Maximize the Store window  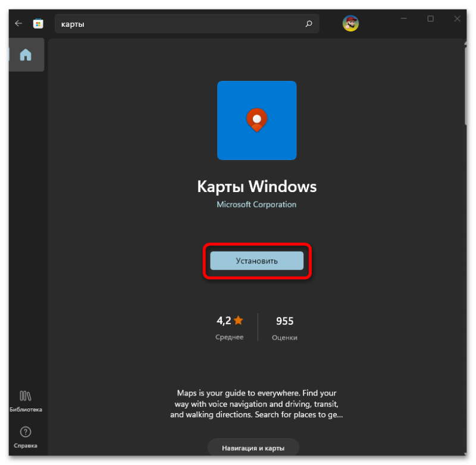click(430, 18)
